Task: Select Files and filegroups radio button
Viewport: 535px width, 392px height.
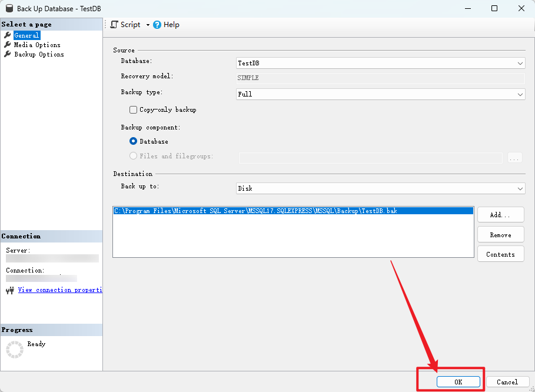Action: click(134, 156)
